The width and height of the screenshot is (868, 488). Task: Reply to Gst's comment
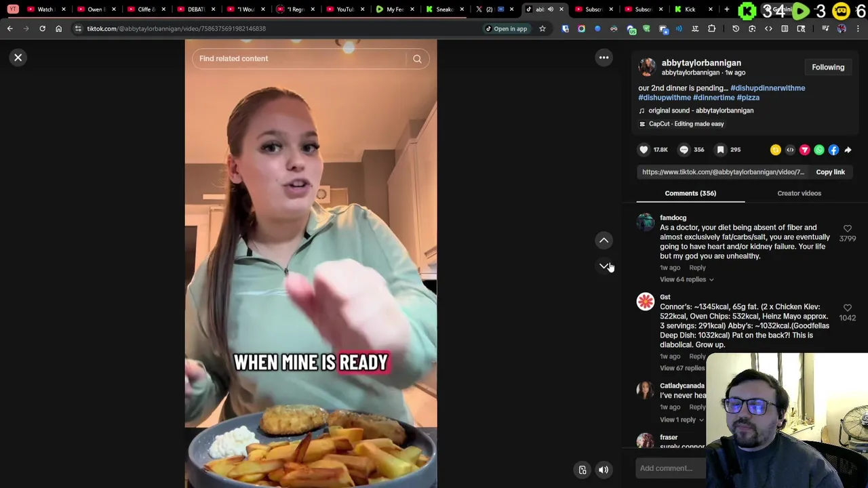(x=697, y=357)
